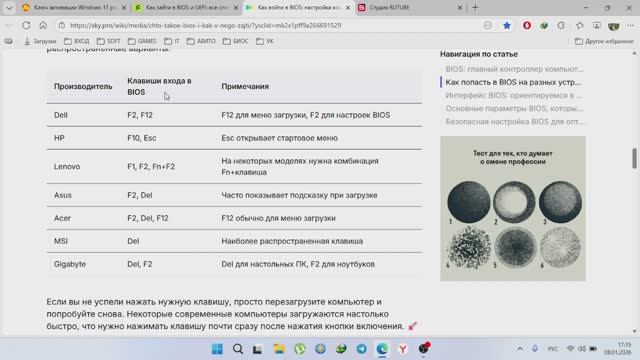The width and height of the screenshot is (640, 360).
Task: Click the site information lock icon
Action: tap(62, 25)
